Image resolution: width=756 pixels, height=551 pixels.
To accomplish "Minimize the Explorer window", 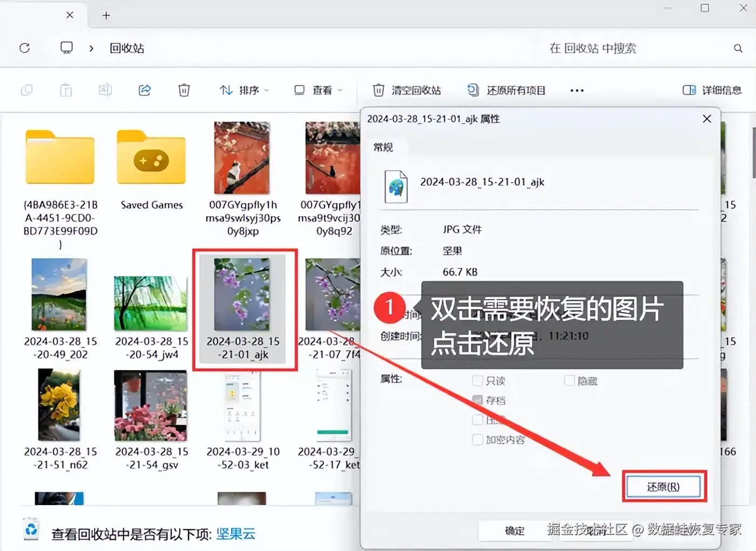I will pos(667,8).
